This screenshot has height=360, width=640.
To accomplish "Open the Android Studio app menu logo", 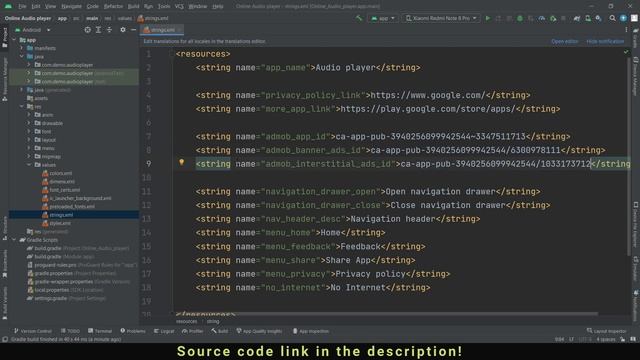I will point(8,6).
